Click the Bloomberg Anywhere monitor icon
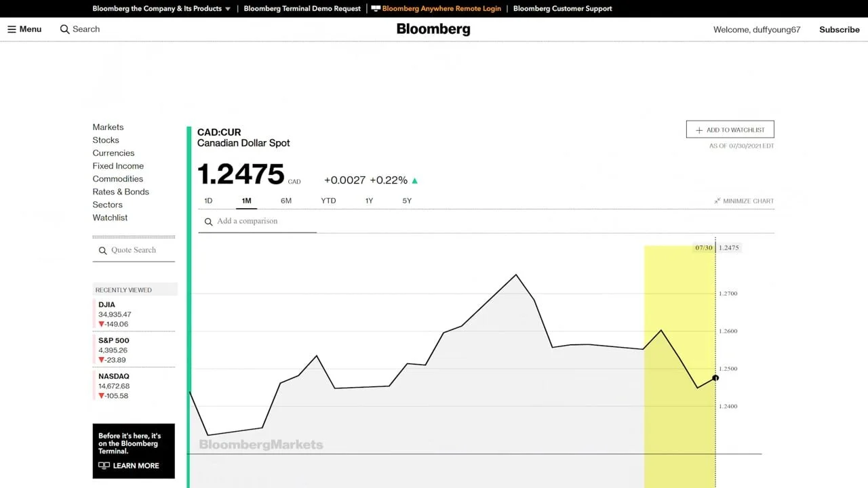The height and width of the screenshot is (488, 868). (x=376, y=9)
